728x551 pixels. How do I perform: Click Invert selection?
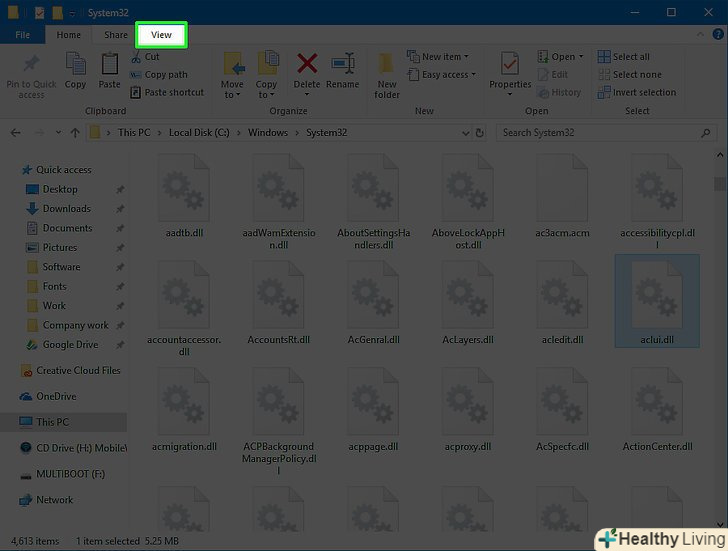637,92
